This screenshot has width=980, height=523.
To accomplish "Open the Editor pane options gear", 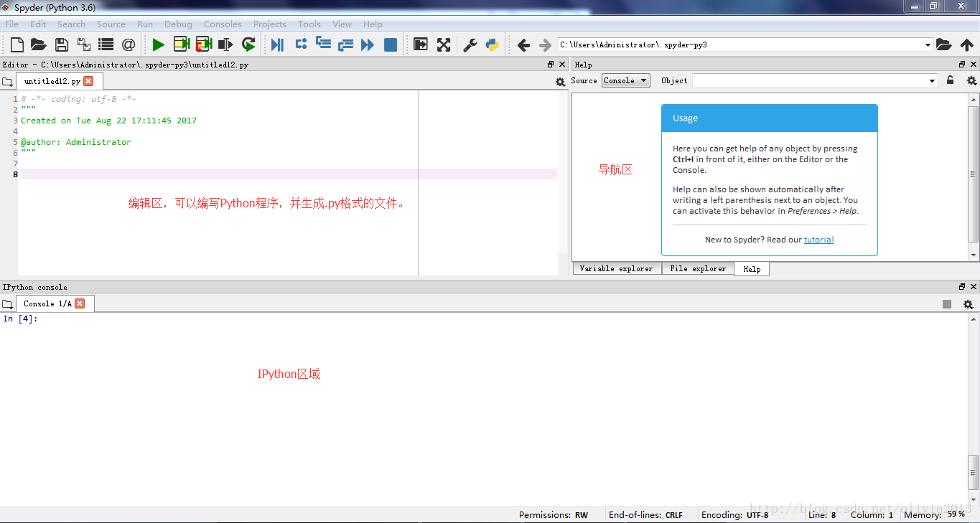I will [x=561, y=82].
